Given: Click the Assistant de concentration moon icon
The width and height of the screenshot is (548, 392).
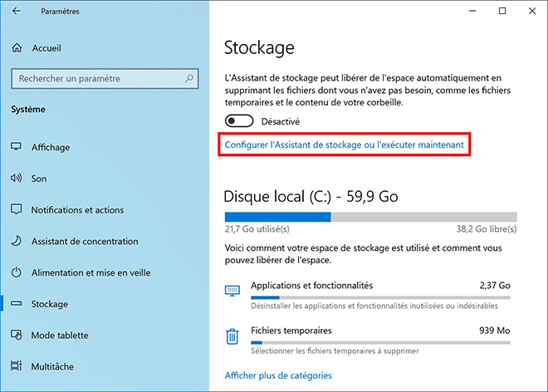Looking at the screenshot, I should (x=16, y=242).
